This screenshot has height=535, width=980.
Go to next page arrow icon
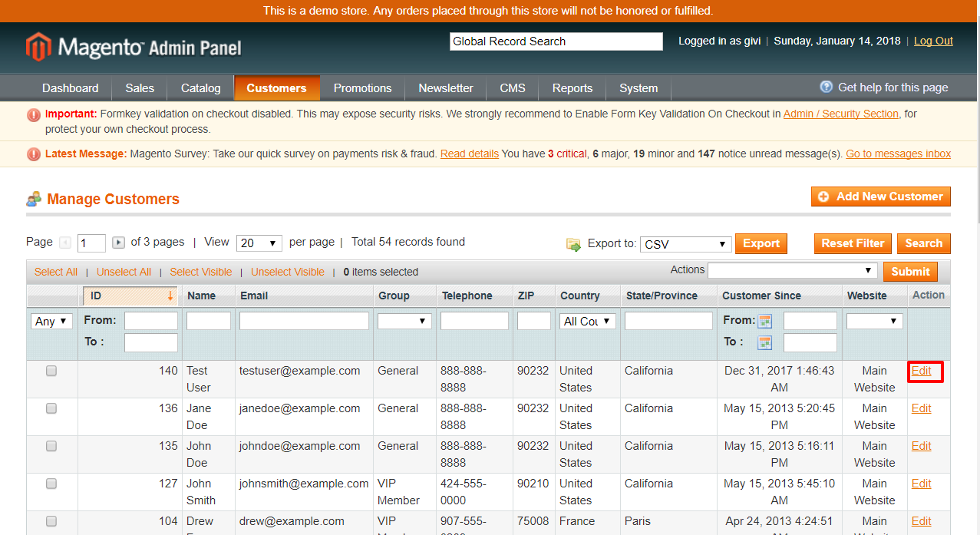(x=118, y=243)
